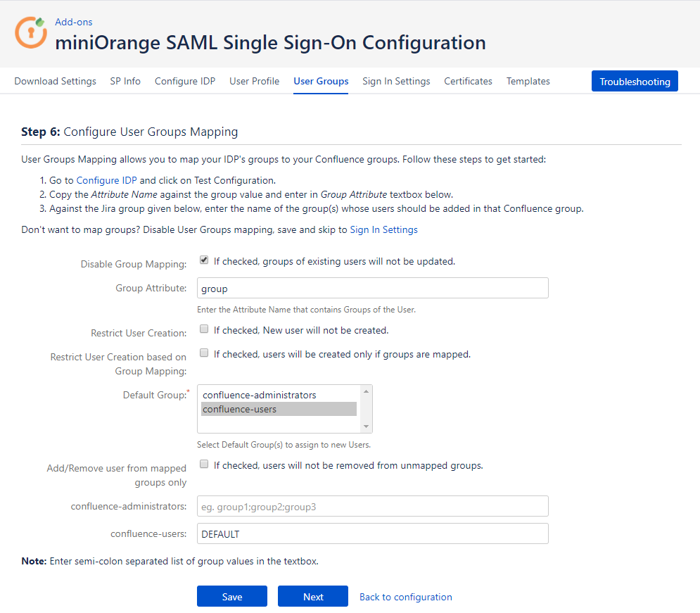Open the Templates tab
Screen dimensions: 700x613
point(528,81)
